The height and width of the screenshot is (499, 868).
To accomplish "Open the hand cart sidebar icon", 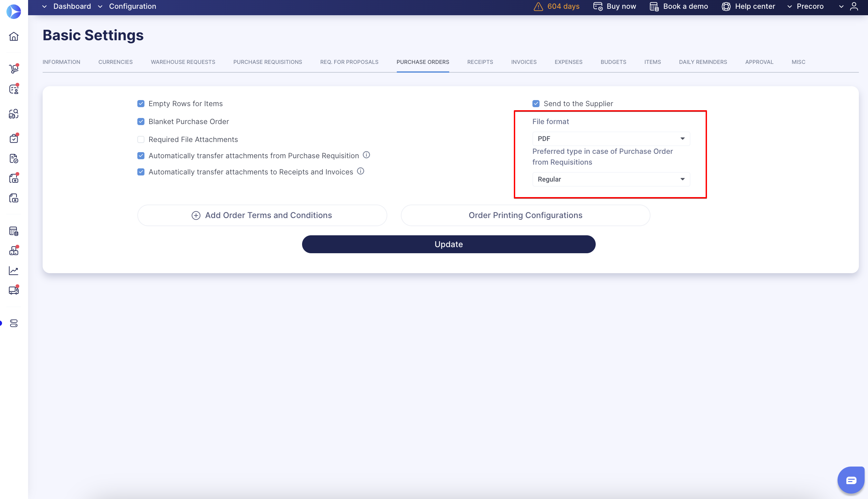I will tap(14, 69).
